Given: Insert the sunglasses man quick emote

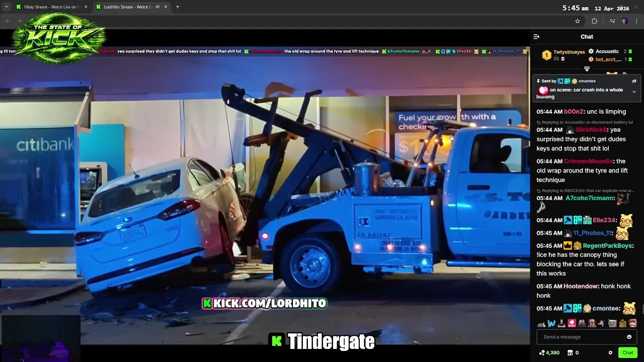Looking at the screenshot, I should click(x=592, y=323).
